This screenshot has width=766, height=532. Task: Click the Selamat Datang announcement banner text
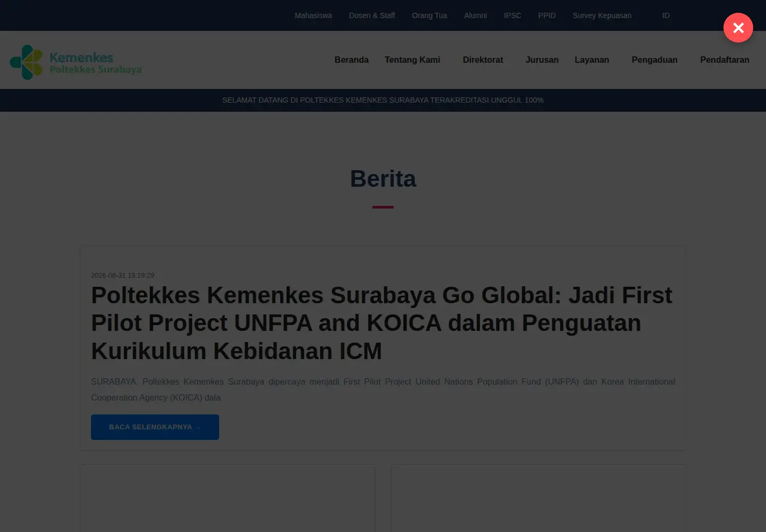(383, 100)
